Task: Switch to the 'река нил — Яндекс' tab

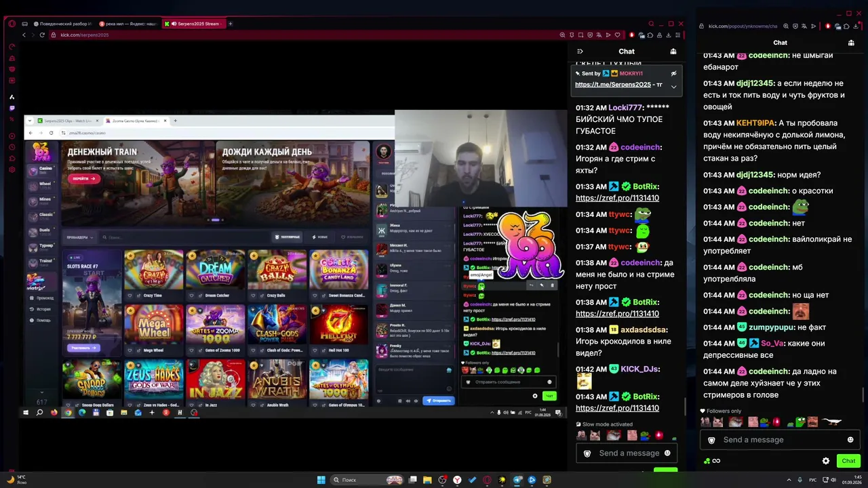Action: coord(127,24)
